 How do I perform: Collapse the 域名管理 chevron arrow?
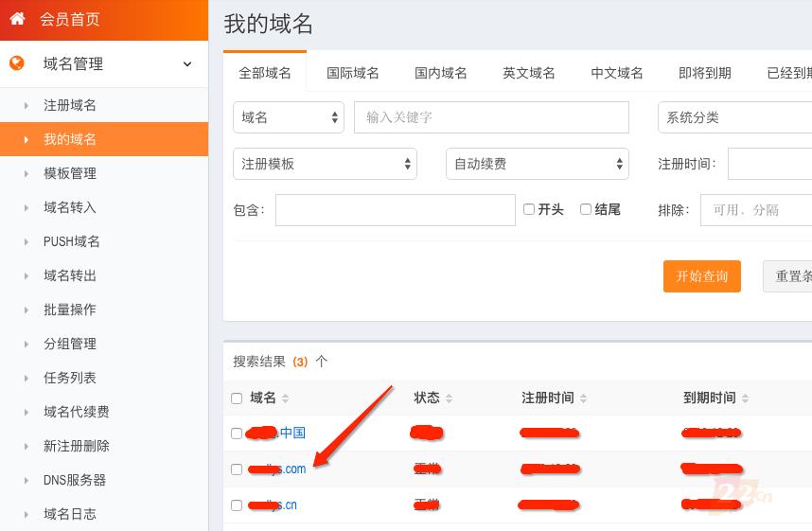click(187, 64)
